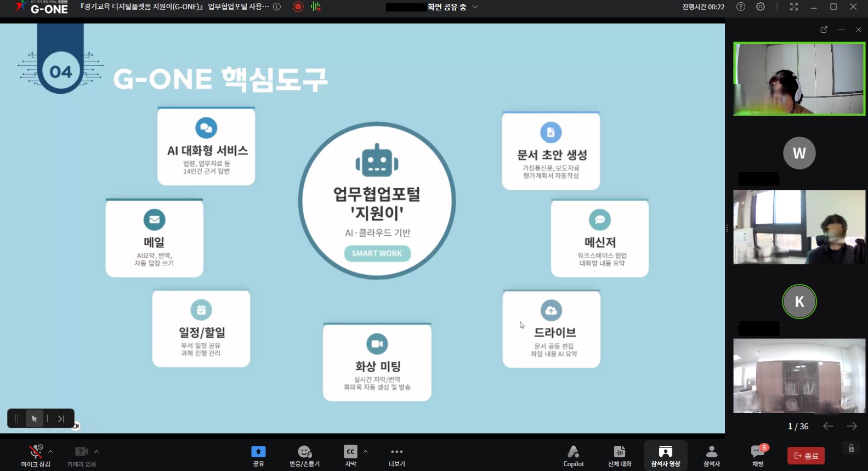Open meeting settings gear icon
868x471 pixels.
[x=761, y=7]
